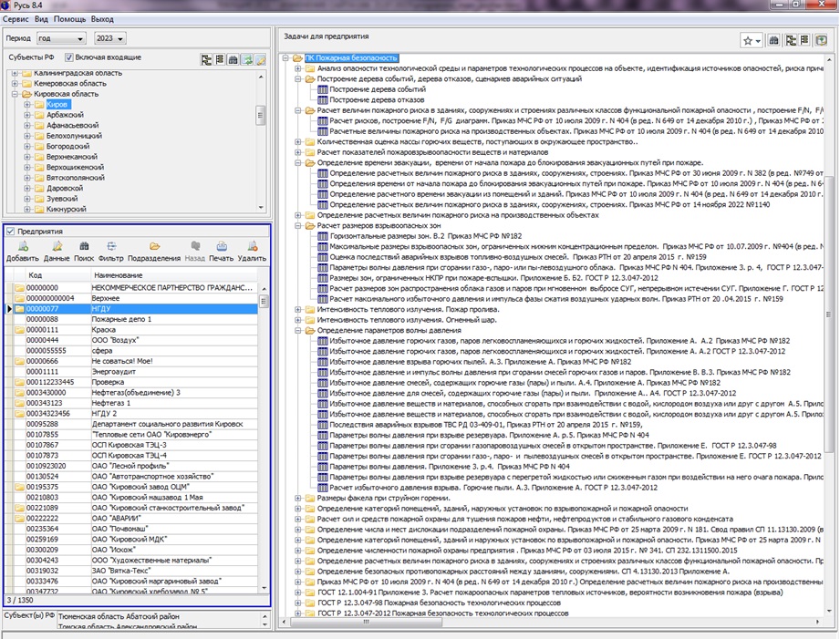Click the Удалить (Delete) icon

pos(251,246)
